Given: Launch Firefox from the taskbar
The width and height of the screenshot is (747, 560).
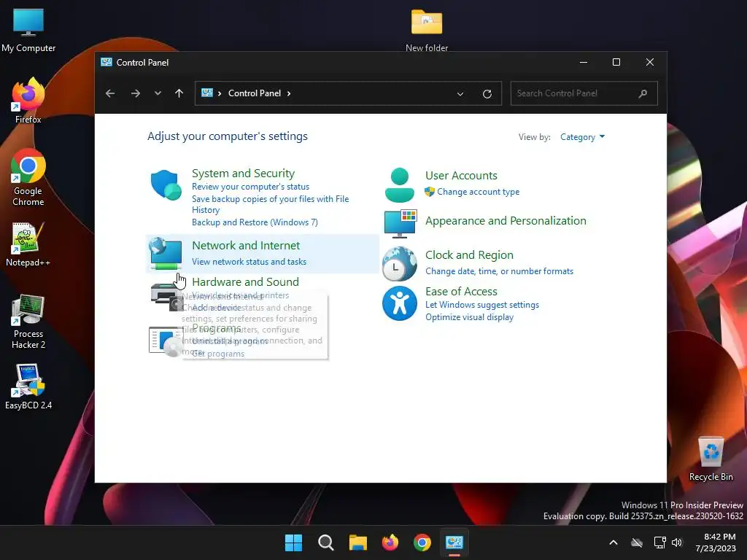Looking at the screenshot, I should coord(390,542).
